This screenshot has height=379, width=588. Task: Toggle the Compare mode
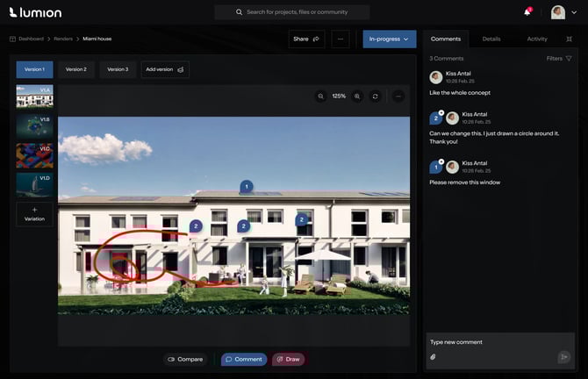[x=185, y=359]
